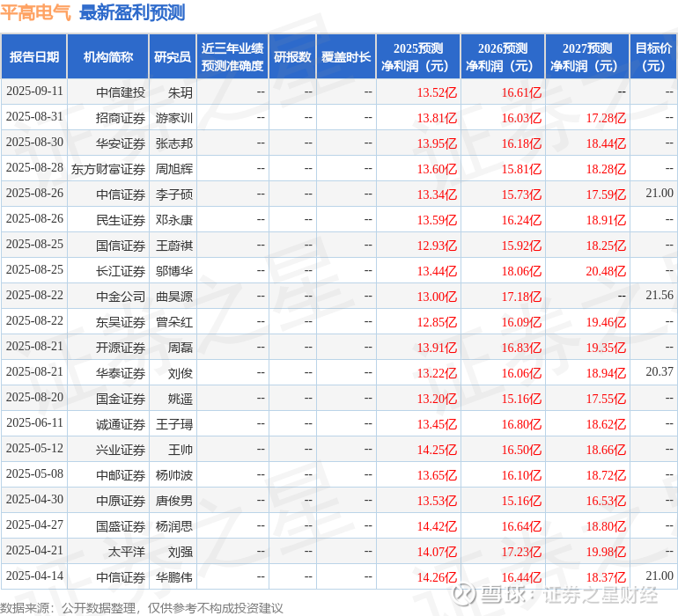Select the 东方财富证券 institution cell

[108, 169]
